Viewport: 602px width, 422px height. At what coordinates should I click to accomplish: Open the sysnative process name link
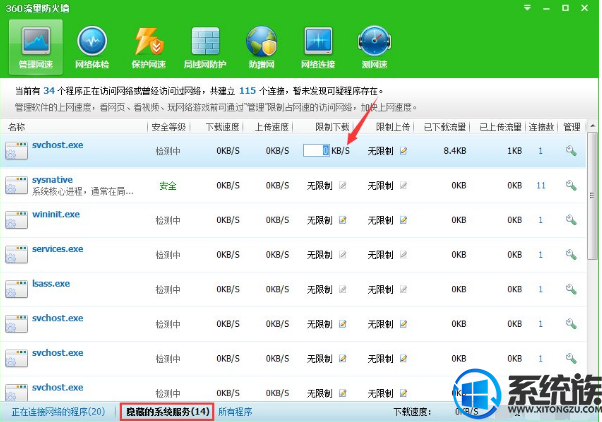53,180
